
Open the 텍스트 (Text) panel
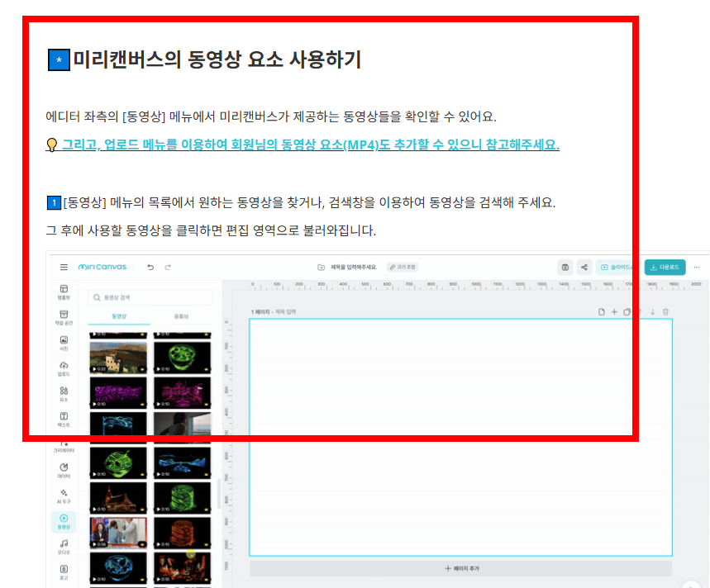point(63,420)
